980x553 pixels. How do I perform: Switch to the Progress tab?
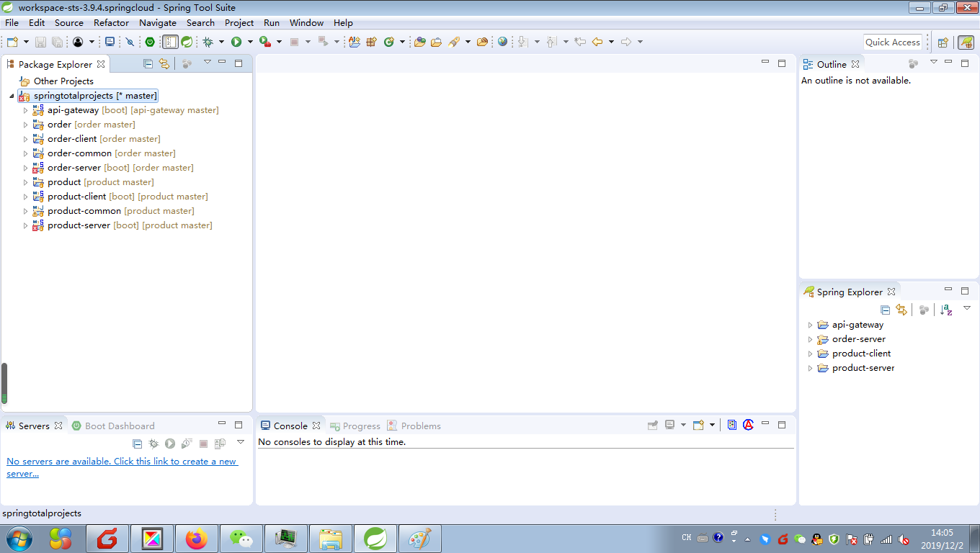click(x=355, y=426)
